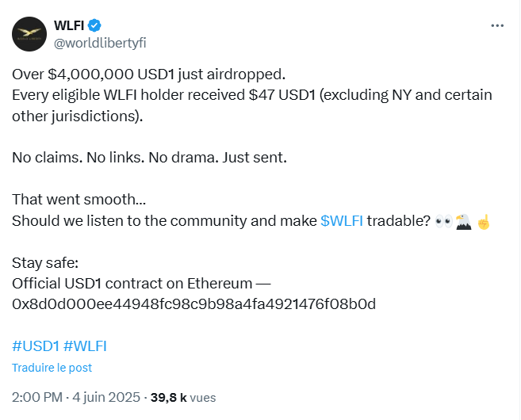The width and height of the screenshot is (521, 420).
Task: Click the WLFI display name
Action: 69,25
